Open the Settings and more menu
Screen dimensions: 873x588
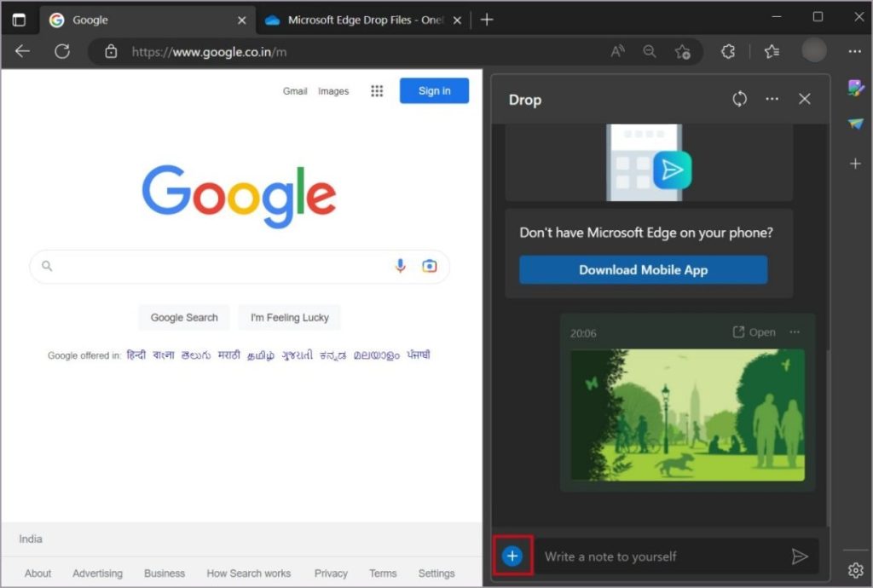tap(855, 51)
